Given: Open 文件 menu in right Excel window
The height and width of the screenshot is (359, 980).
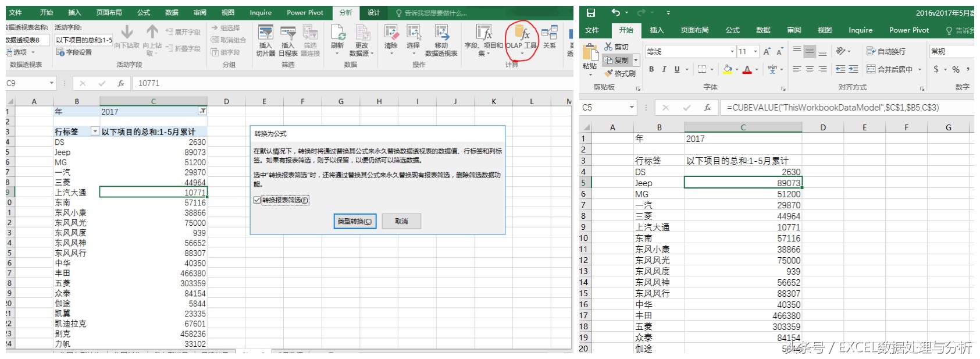Looking at the screenshot, I should click(x=592, y=30).
